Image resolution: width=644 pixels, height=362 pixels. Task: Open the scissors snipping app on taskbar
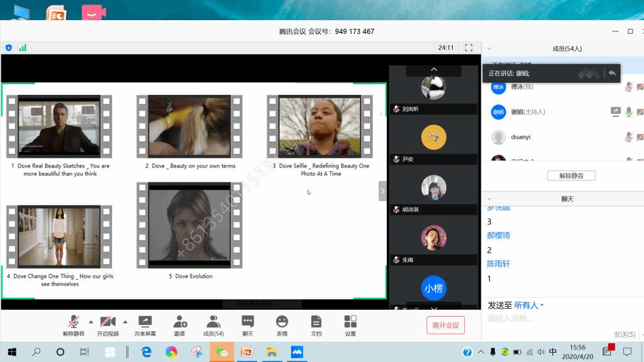197,352
